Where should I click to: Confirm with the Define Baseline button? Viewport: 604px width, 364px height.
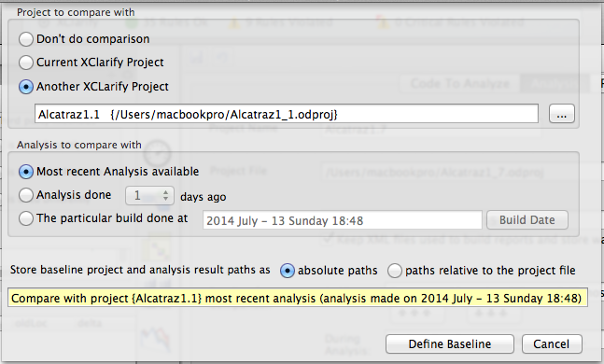[450, 344]
